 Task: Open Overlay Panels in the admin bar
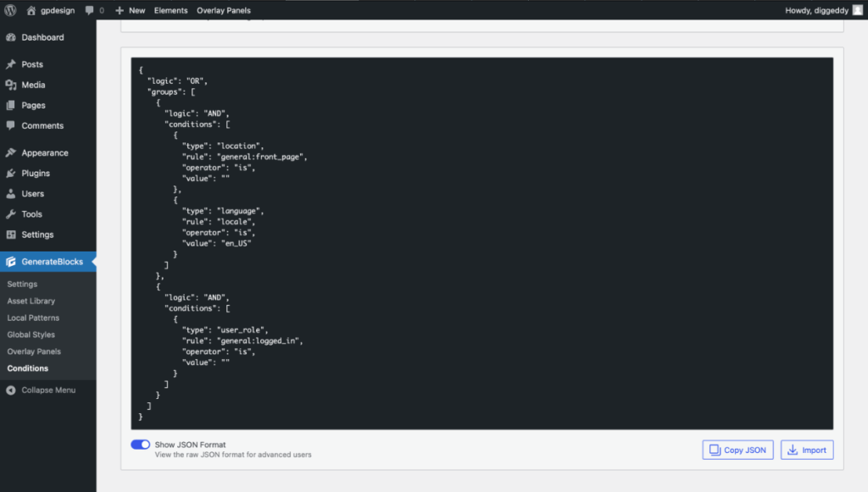pyautogui.click(x=224, y=10)
